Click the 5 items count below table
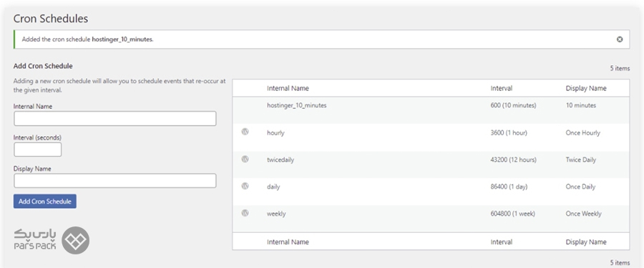The height and width of the screenshot is (268, 644). 620,263
